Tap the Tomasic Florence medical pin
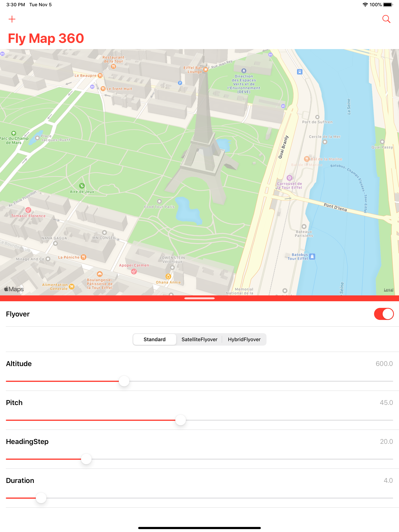 28,210
